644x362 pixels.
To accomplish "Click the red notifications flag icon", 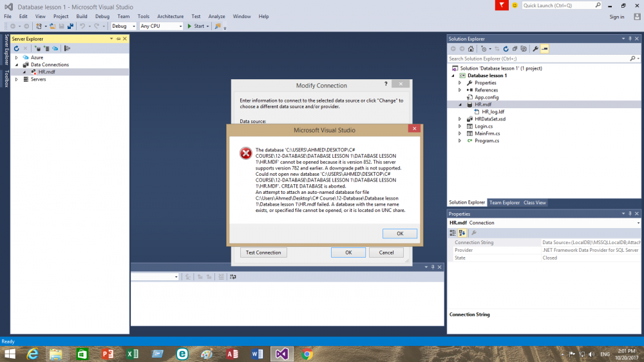I will [502, 5].
